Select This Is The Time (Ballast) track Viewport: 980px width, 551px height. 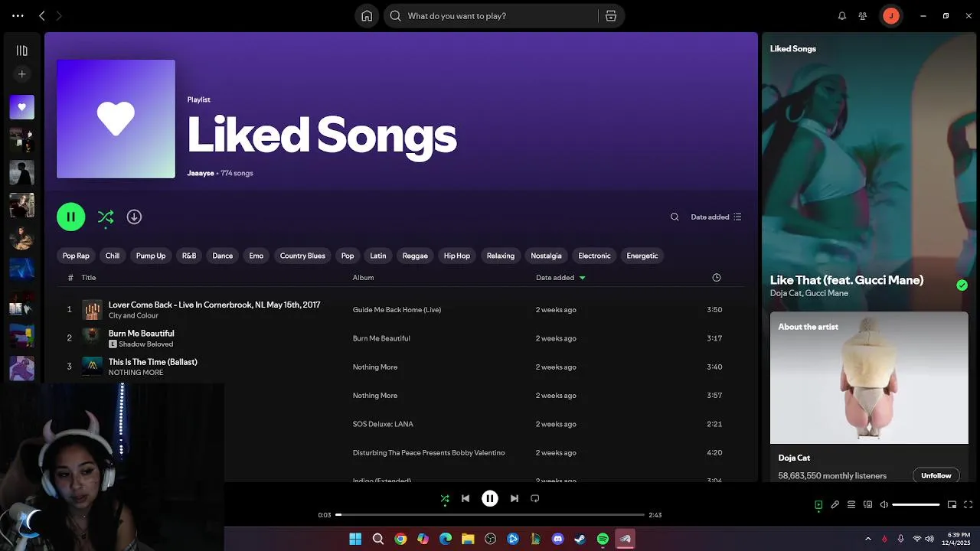pyautogui.click(x=153, y=362)
